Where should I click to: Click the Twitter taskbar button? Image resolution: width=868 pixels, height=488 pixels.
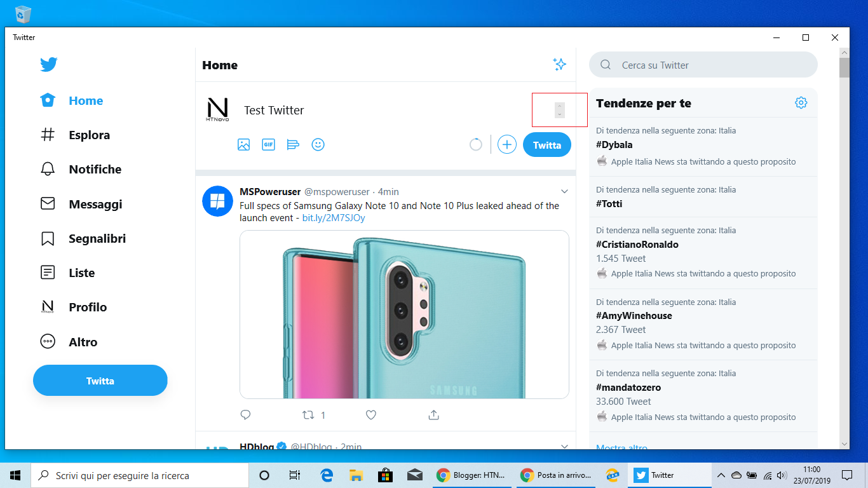pos(671,475)
